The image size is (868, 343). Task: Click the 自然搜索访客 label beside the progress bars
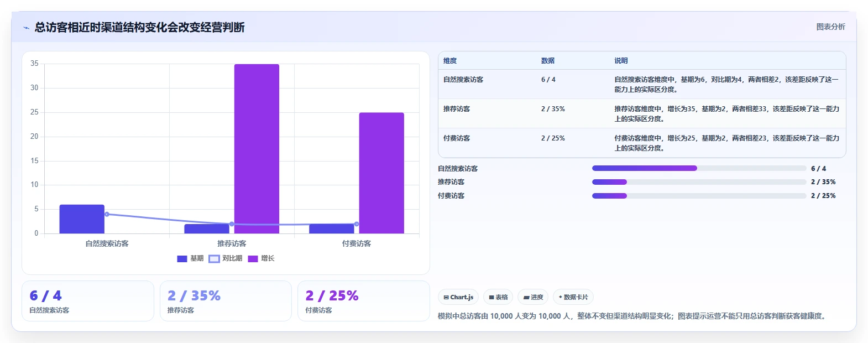[458, 169]
